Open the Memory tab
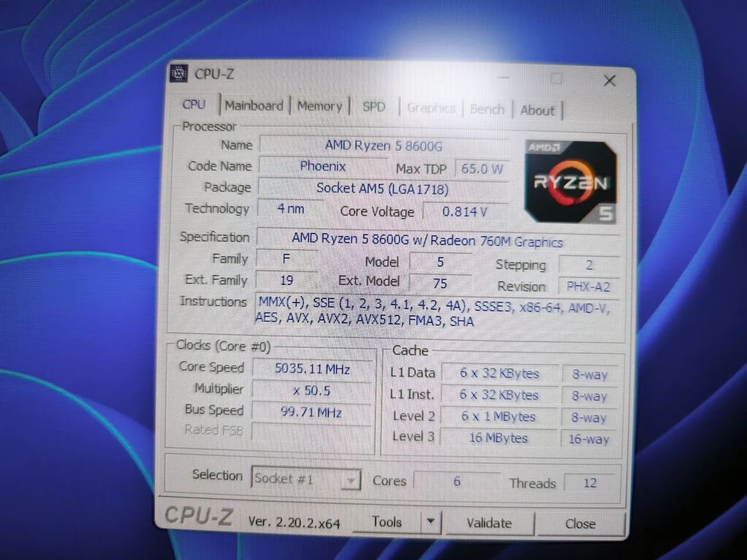Image resolution: width=747 pixels, height=560 pixels. pyautogui.click(x=319, y=106)
